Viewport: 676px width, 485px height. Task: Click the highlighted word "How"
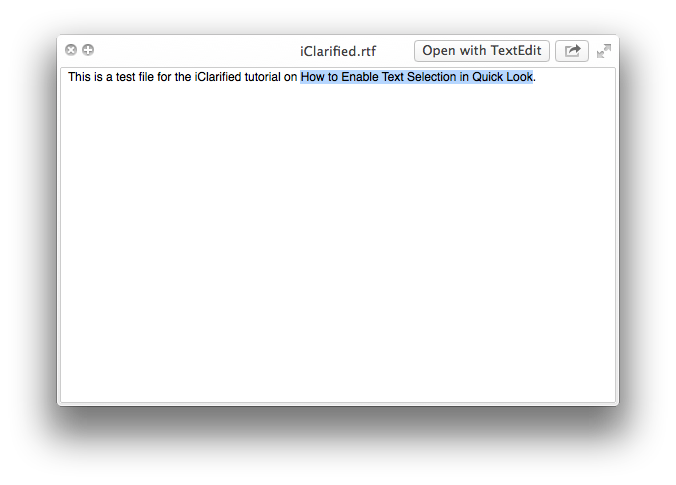(x=313, y=77)
